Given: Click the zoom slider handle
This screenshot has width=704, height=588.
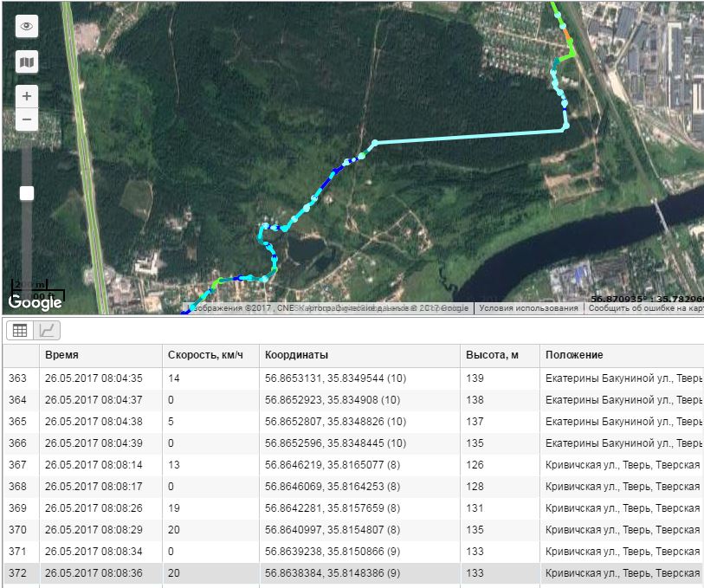Looking at the screenshot, I should click(27, 193).
